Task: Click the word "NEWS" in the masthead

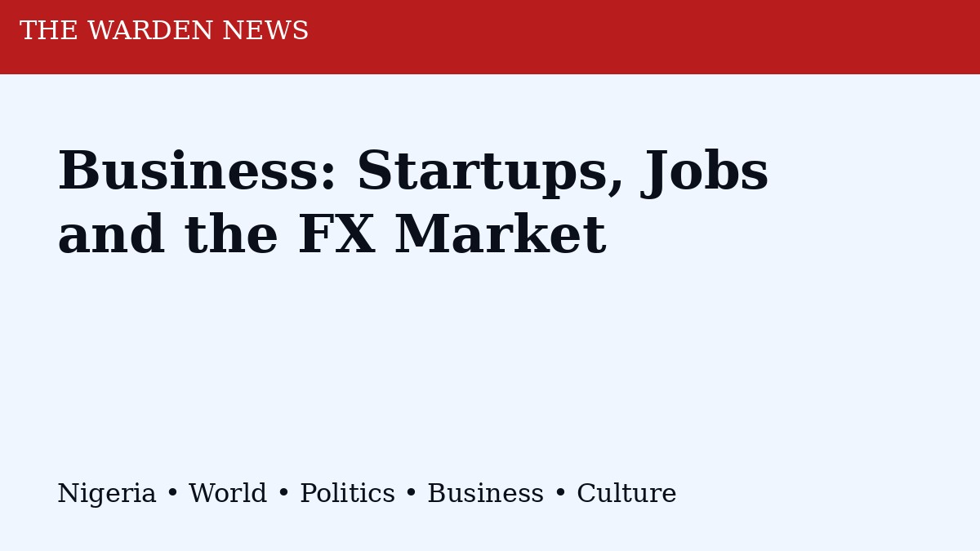Action: pyautogui.click(x=265, y=31)
